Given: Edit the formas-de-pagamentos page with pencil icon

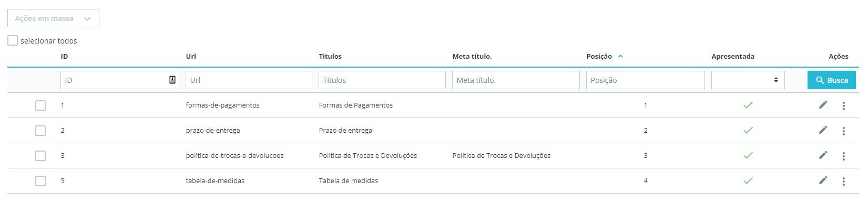Looking at the screenshot, I should [x=823, y=105].
